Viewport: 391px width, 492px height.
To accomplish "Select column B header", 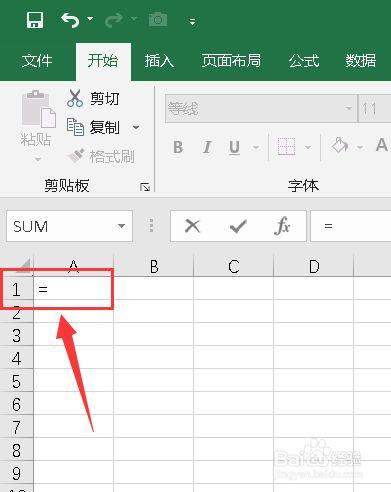I will tap(154, 266).
